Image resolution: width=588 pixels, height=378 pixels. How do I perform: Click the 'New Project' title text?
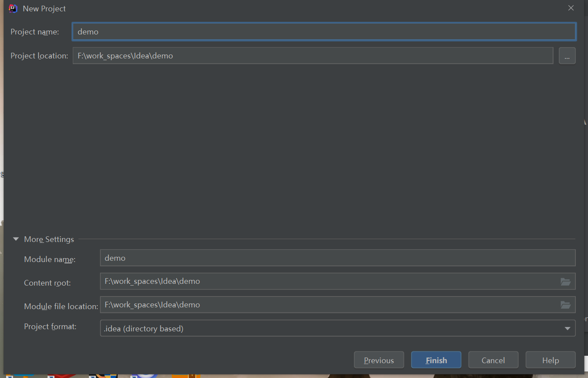(44, 9)
